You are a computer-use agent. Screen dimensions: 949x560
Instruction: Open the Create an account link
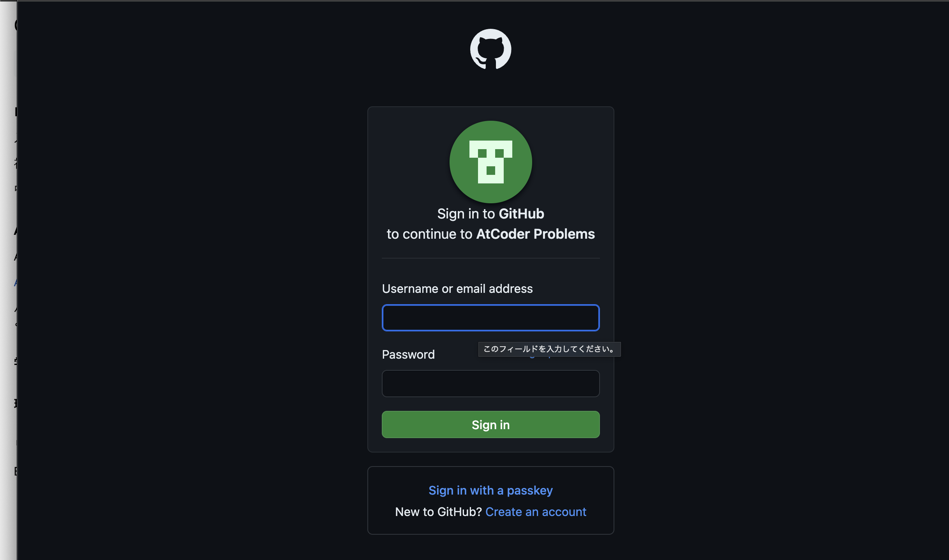point(536,512)
